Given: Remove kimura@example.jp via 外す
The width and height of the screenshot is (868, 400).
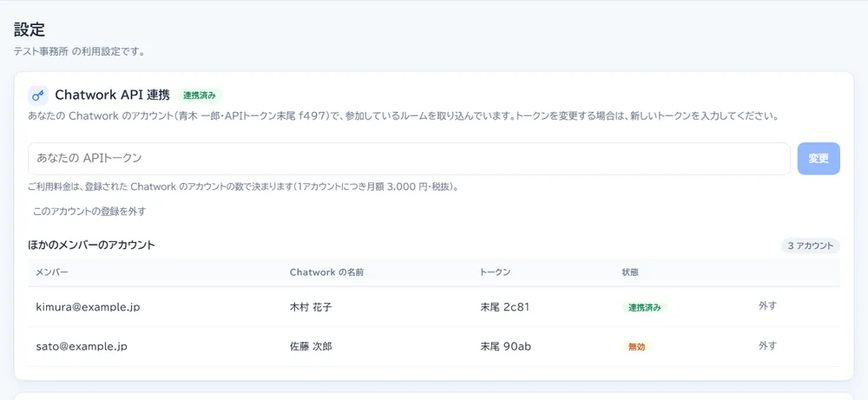Looking at the screenshot, I should (x=767, y=306).
